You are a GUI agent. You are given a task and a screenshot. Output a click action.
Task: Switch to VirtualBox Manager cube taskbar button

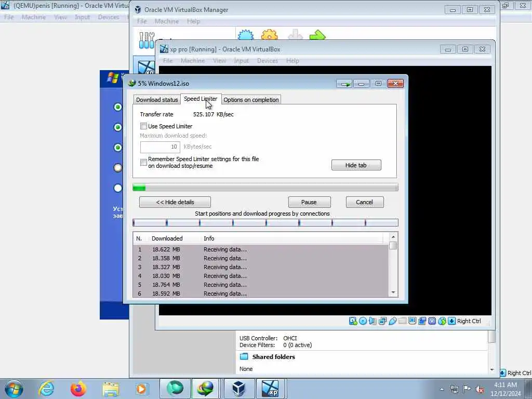(238, 389)
